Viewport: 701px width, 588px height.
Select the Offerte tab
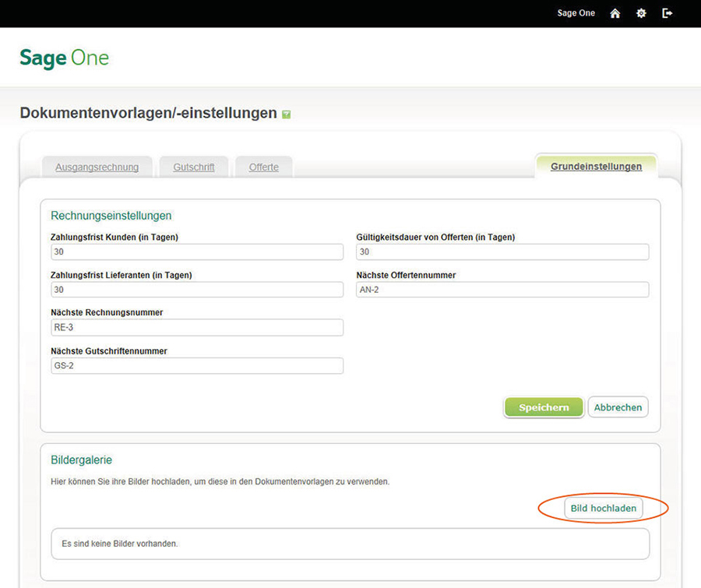[264, 167]
